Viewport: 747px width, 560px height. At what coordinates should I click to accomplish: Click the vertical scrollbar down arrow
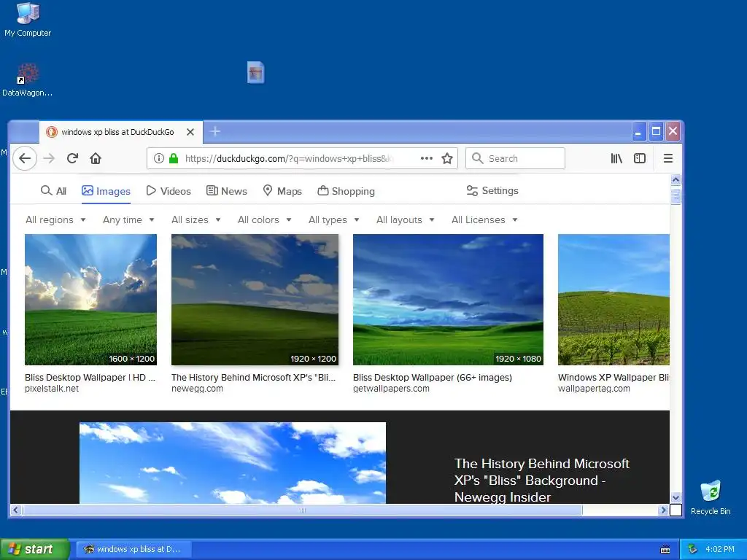coord(676,497)
